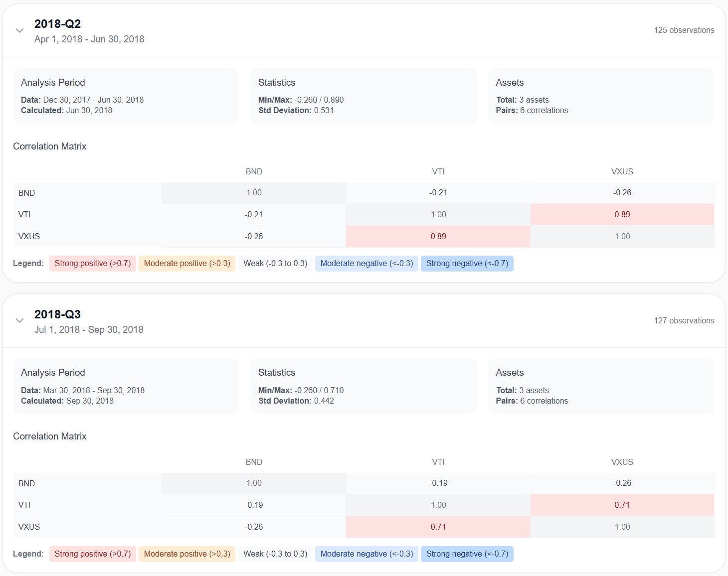Collapse the 2018-Q2 section chevron

click(x=19, y=30)
